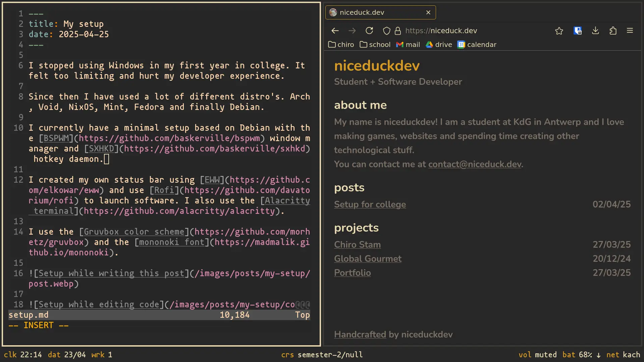The height and width of the screenshot is (362, 644).
Task: Reload the niceduck.dev page
Action: [x=369, y=31]
